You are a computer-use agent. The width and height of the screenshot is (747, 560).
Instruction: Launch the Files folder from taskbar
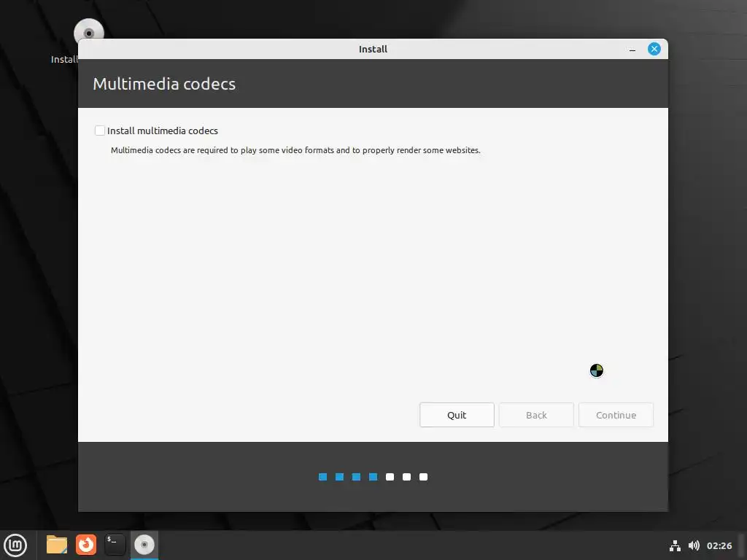point(57,545)
